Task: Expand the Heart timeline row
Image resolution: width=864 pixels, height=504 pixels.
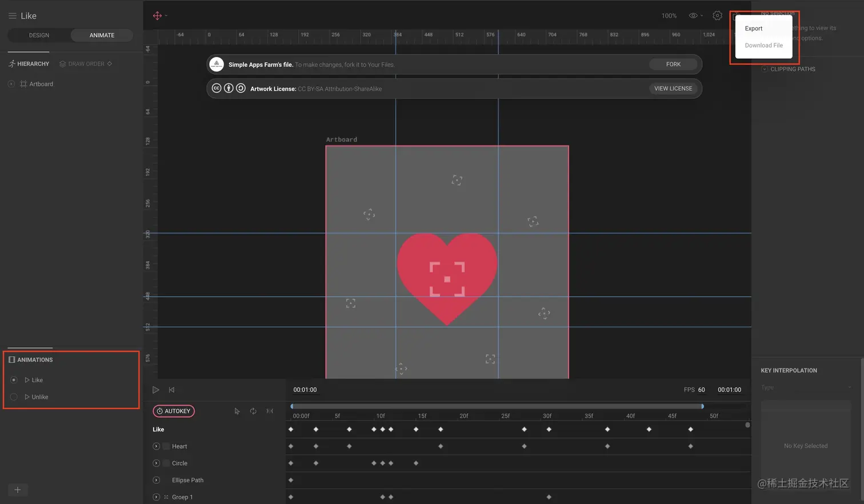Action: (x=156, y=446)
